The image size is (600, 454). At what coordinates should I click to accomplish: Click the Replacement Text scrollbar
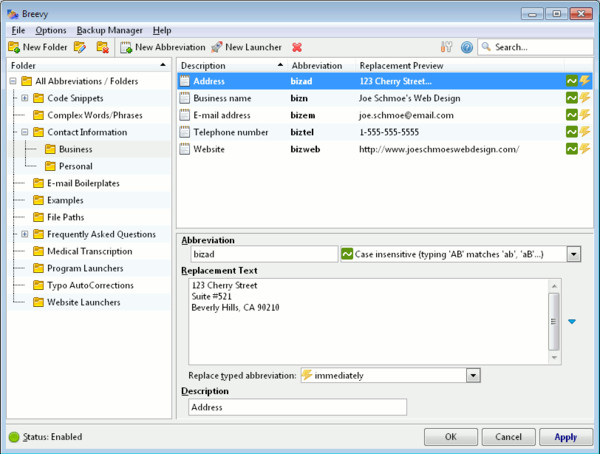coord(553,320)
